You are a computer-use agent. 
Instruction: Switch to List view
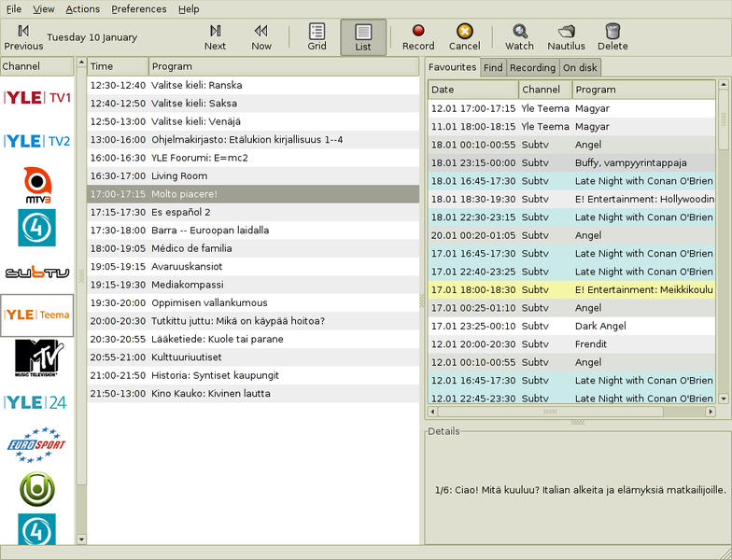(x=363, y=37)
